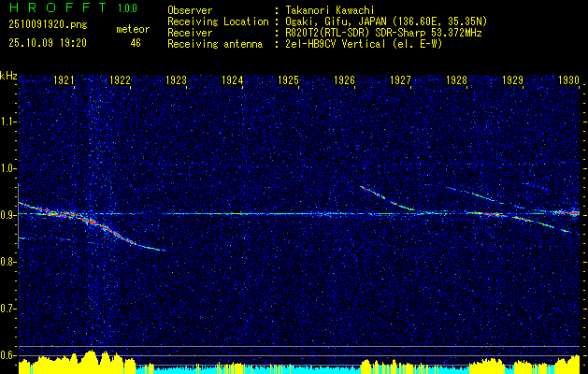Click the 'Receiving Location' label
The width and height of the screenshot is (588, 374).
tap(218, 22)
